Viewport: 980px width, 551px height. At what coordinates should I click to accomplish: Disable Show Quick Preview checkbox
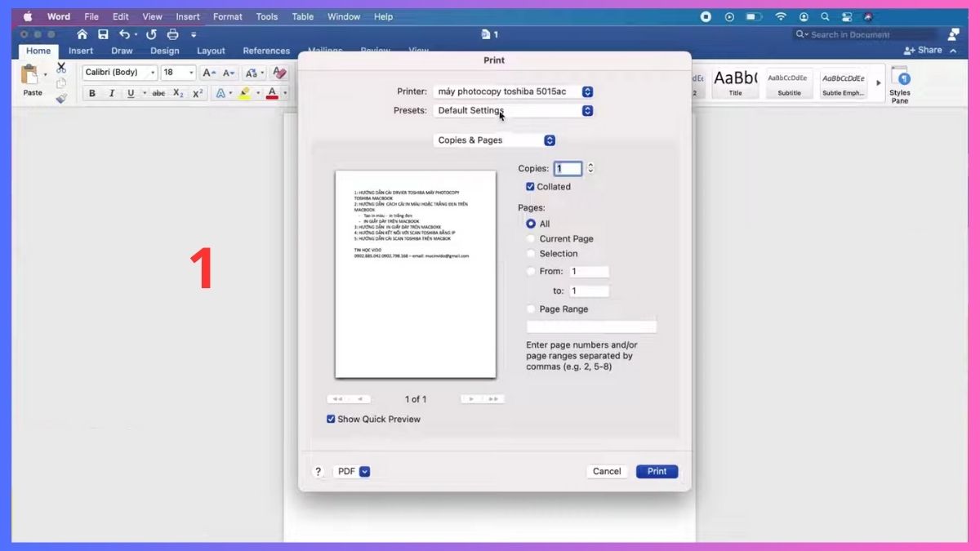(x=331, y=419)
